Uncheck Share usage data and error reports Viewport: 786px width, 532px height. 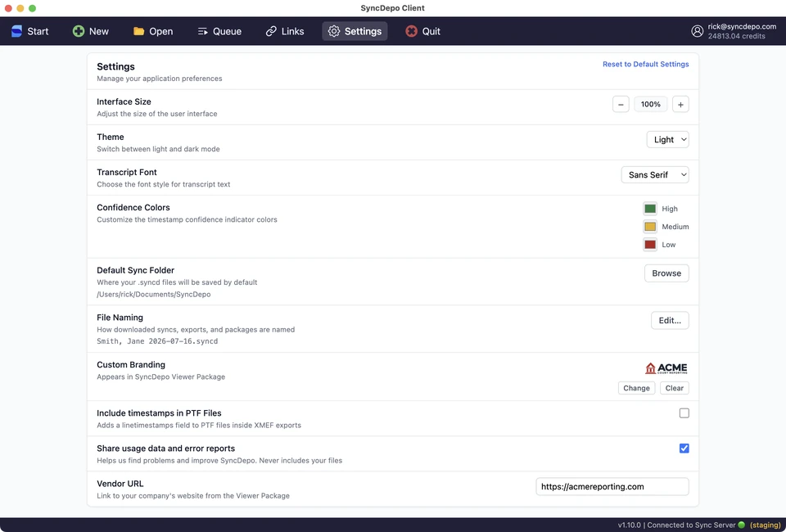[684, 449]
